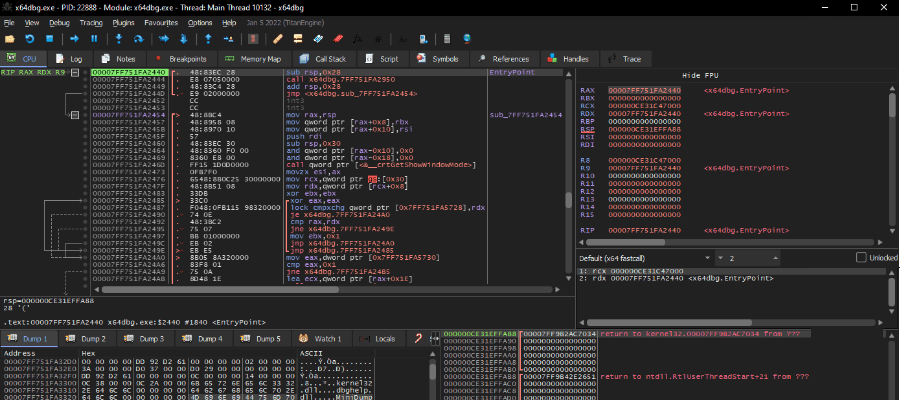Image resolution: width=900 pixels, height=400 pixels.
Task: Switch to the Handles tab
Action: point(568,59)
